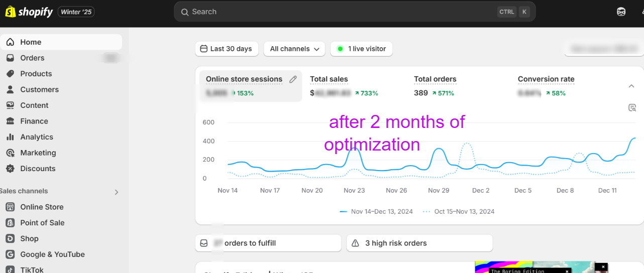Click the Nov 14–Dec 13, 2024 legend
The image size is (644, 273).
(x=376, y=212)
